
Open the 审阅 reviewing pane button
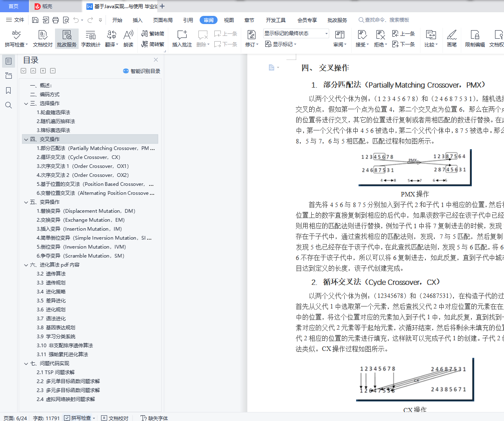340,39
